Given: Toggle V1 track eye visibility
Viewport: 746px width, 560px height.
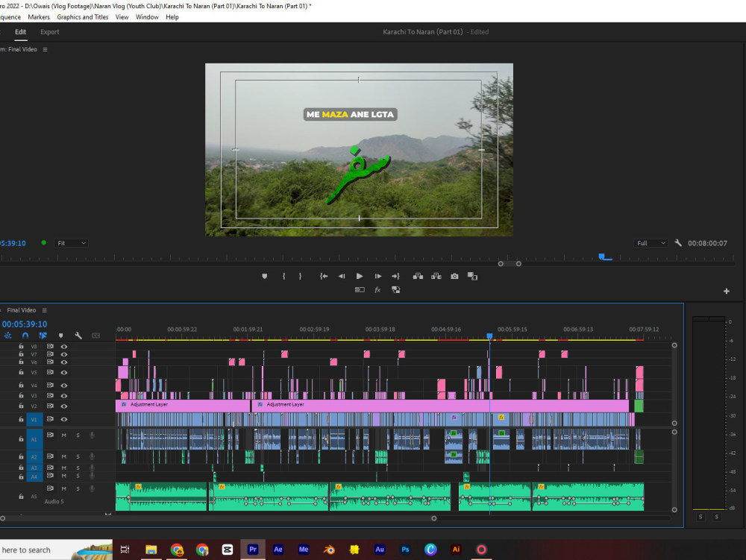Looking at the screenshot, I should pos(63,419).
